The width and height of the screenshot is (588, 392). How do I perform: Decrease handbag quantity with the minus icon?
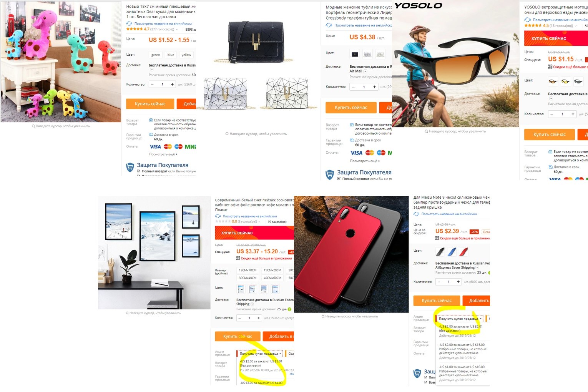tap(354, 87)
